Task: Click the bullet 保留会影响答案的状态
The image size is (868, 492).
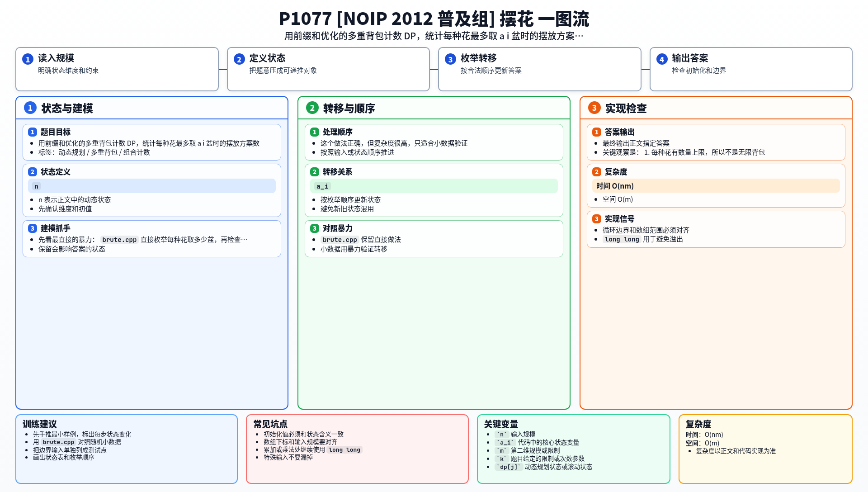Action: click(72, 249)
